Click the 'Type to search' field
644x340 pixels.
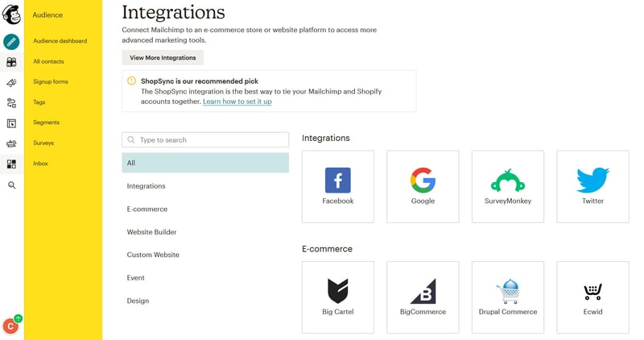tap(205, 140)
